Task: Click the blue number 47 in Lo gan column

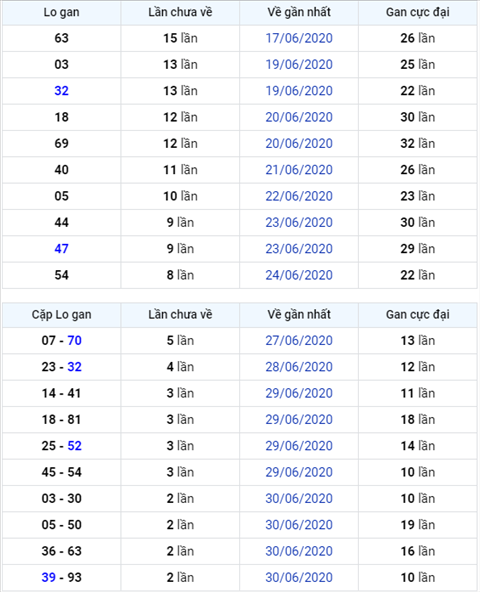Action: coord(62,249)
